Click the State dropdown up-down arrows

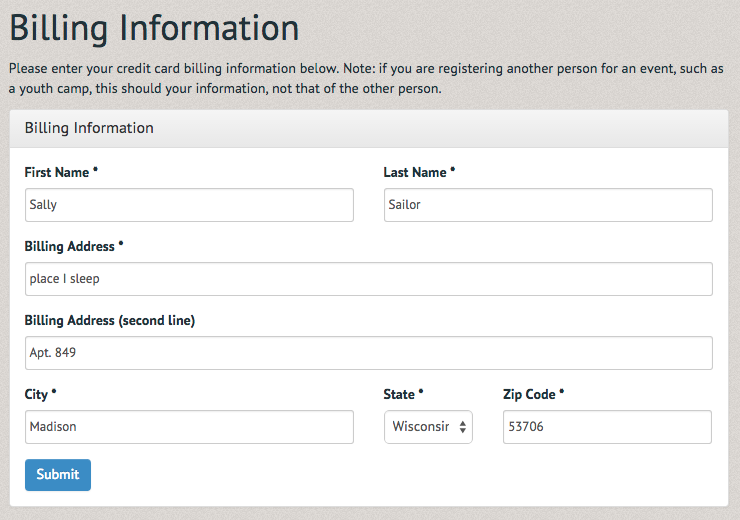coord(462,427)
